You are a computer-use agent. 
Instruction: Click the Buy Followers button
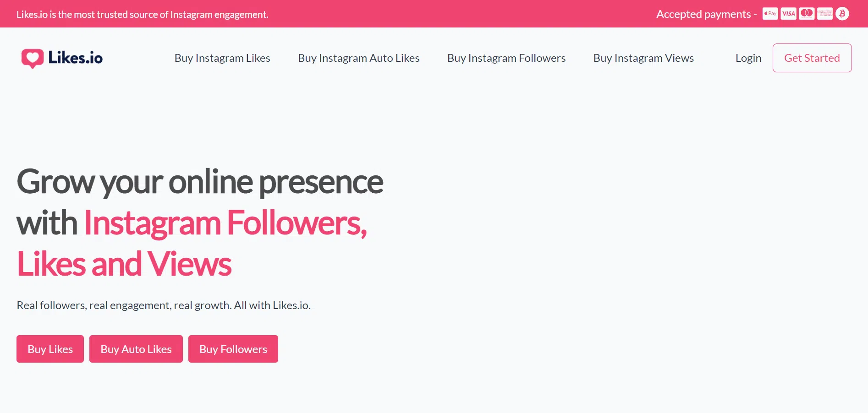click(233, 349)
